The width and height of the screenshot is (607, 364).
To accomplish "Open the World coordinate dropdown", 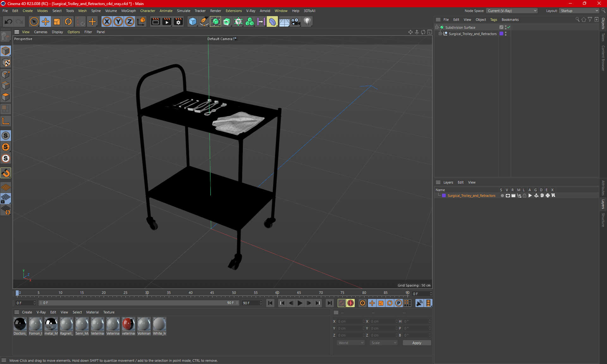I will click(x=351, y=343).
